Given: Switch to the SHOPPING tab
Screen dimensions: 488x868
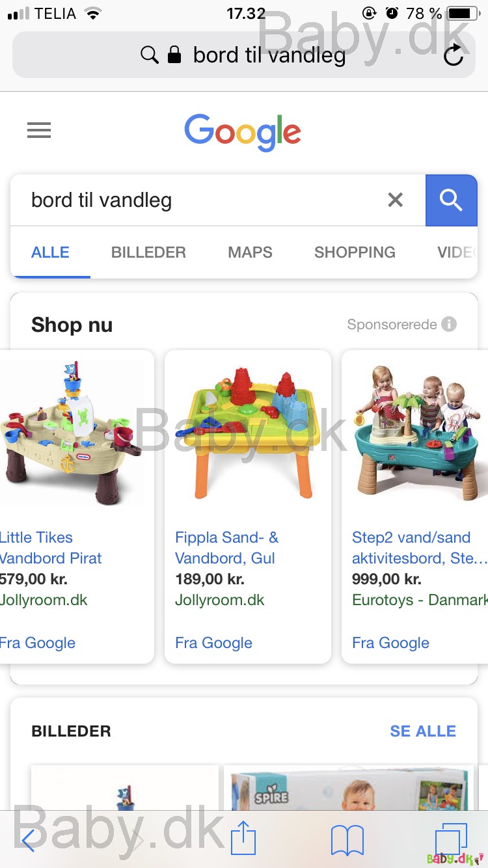Looking at the screenshot, I should [355, 252].
